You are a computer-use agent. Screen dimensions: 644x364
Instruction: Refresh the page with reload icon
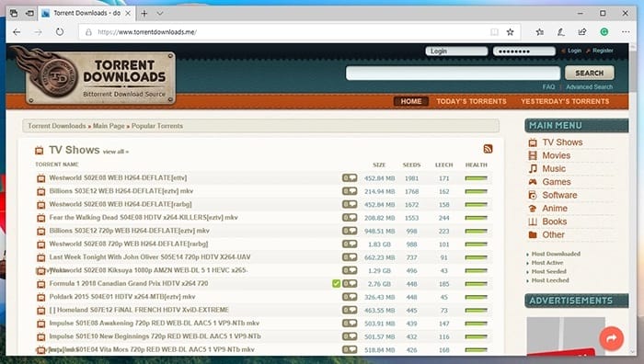60,31
